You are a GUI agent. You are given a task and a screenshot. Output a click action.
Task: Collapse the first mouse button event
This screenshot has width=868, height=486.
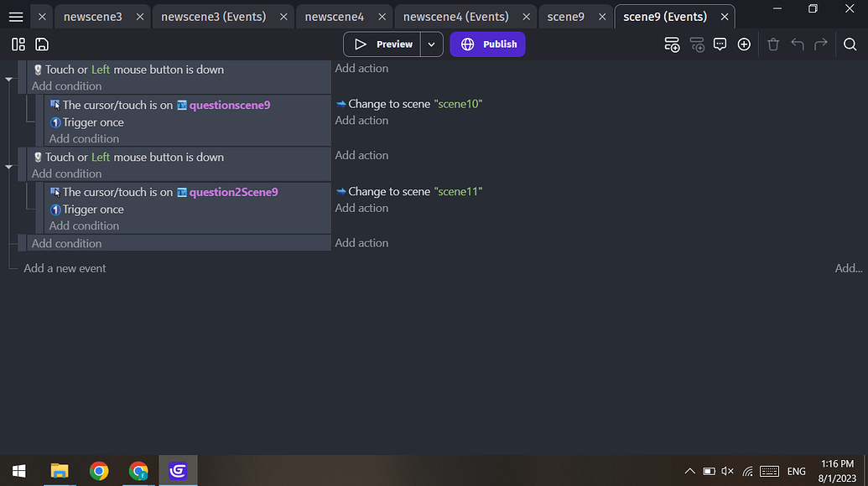click(9, 80)
